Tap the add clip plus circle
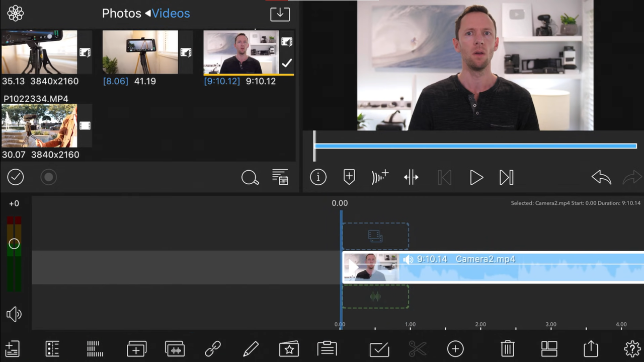Viewport: 644px width, 362px height. pyautogui.click(x=455, y=348)
